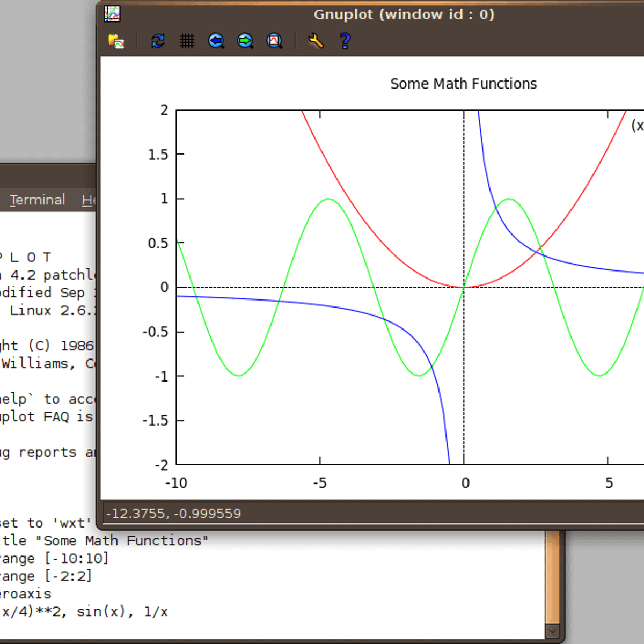Open the Terminal menu in terminal window
The image size is (644, 644).
click(x=38, y=200)
